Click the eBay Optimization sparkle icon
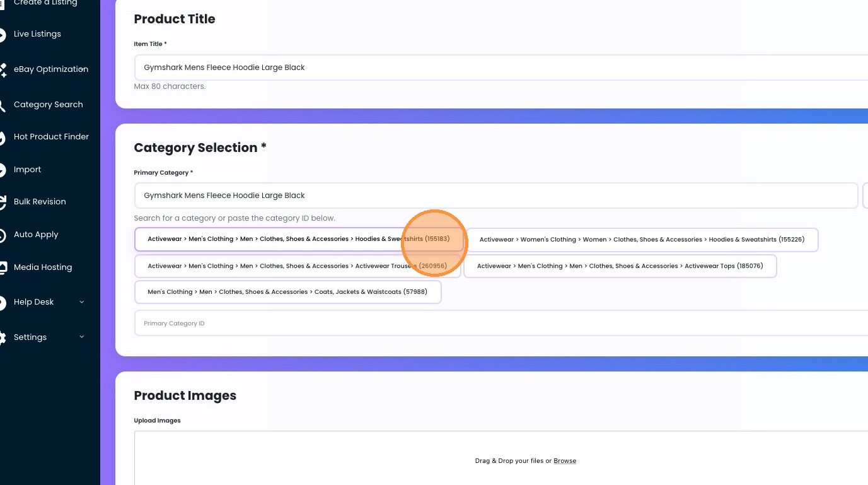868x485 pixels. [3, 70]
